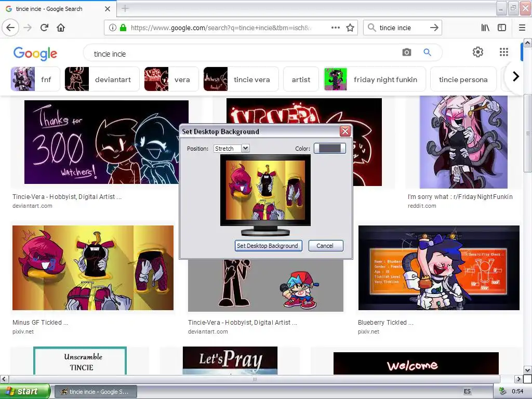Open Google settings gear icon
The height and width of the screenshot is (399, 532).
478,52
